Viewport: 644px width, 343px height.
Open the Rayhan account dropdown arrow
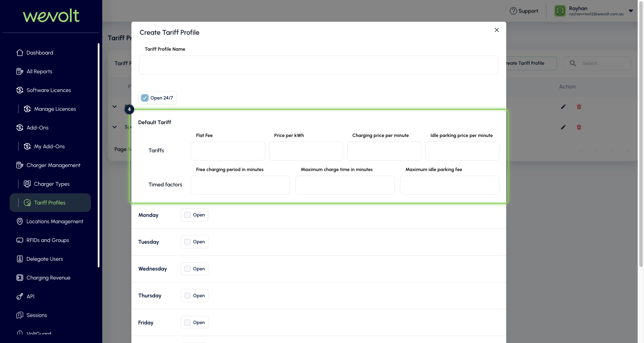pos(631,11)
